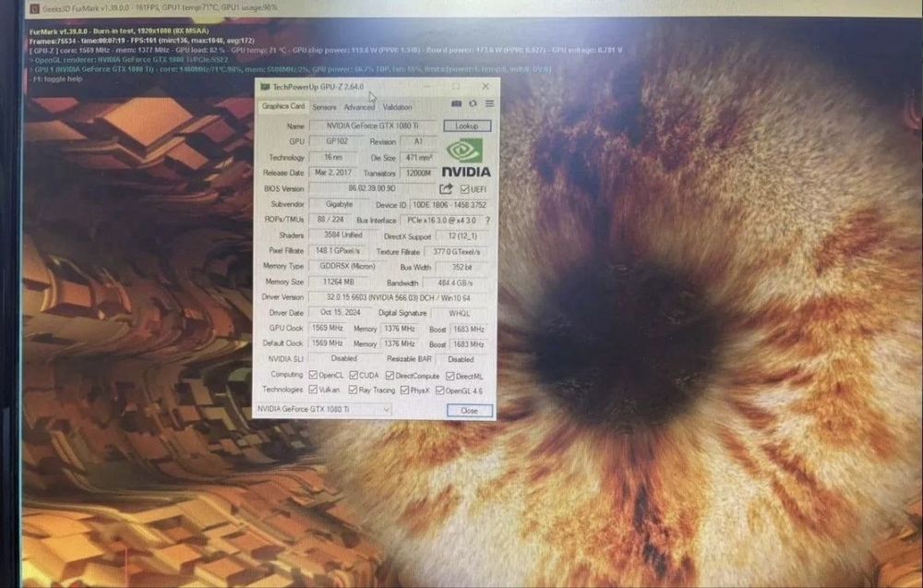Click the Texture Fillrate value 377.0 GTexel/s
The height and width of the screenshot is (588, 923).
457,252
